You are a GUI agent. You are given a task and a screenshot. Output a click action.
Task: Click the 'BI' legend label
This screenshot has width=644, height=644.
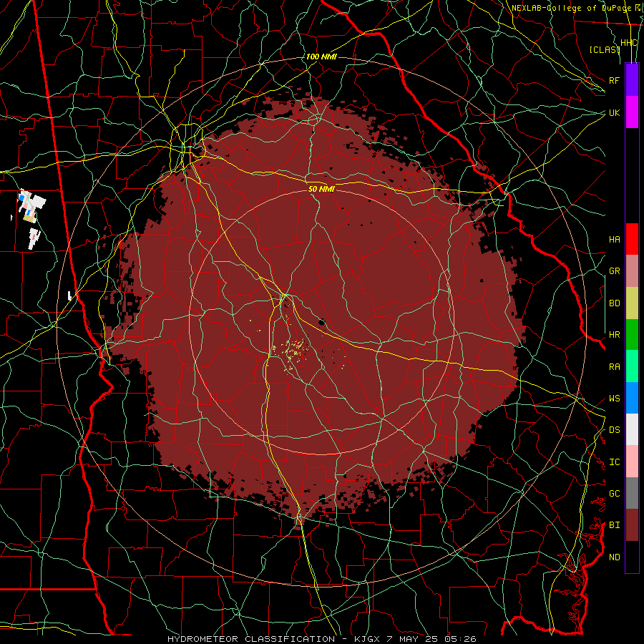coord(614,525)
